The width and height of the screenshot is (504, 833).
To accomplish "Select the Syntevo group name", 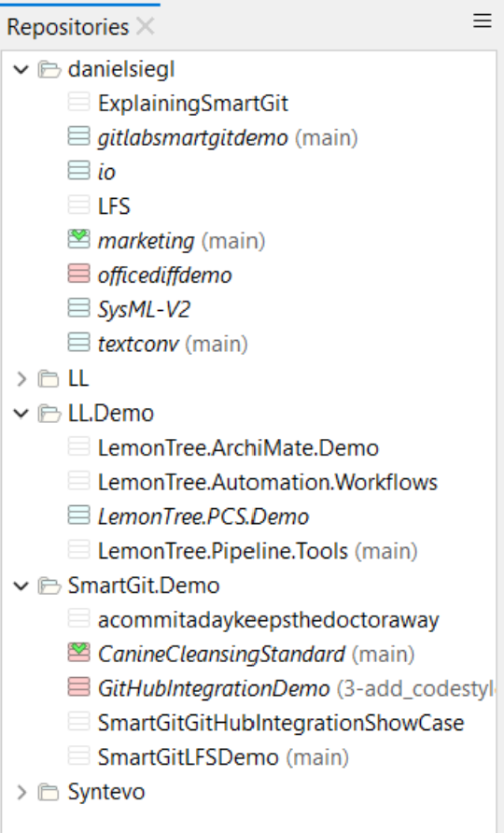I will (x=106, y=792).
